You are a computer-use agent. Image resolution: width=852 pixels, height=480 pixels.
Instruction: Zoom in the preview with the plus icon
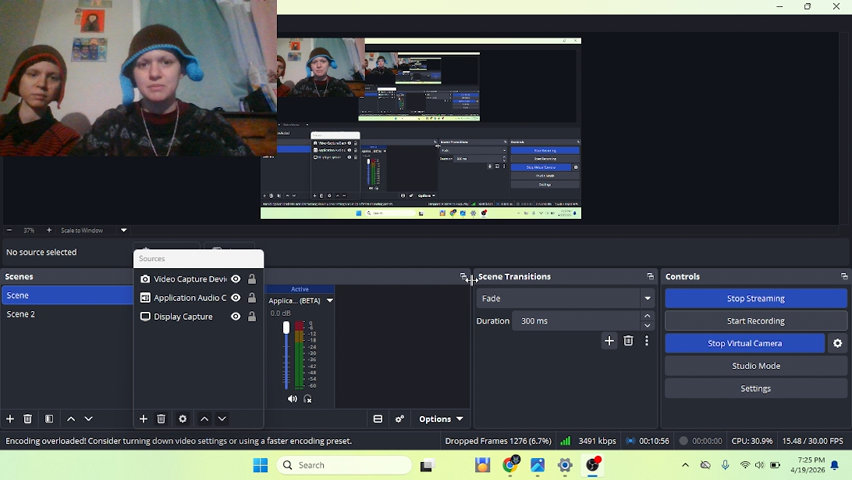point(49,230)
